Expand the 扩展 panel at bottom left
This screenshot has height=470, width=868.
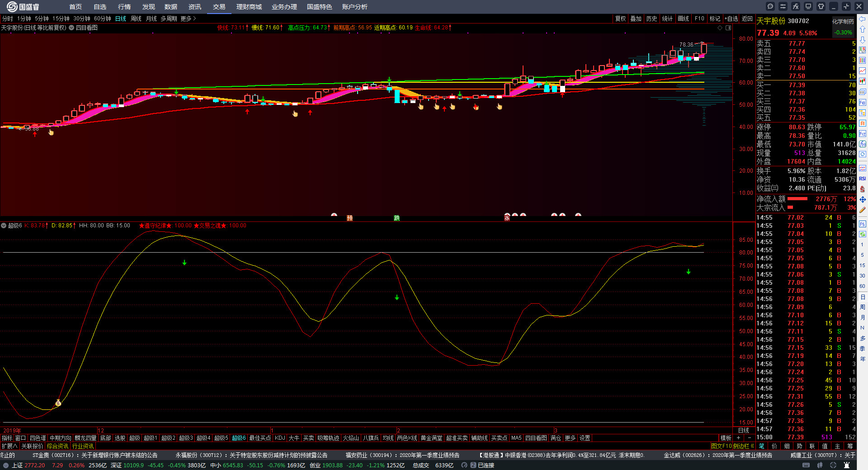click(9, 446)
